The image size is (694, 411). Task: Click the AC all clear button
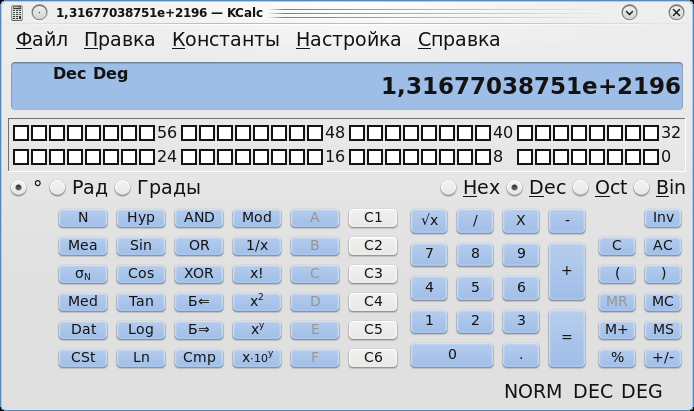pos(663,246)
